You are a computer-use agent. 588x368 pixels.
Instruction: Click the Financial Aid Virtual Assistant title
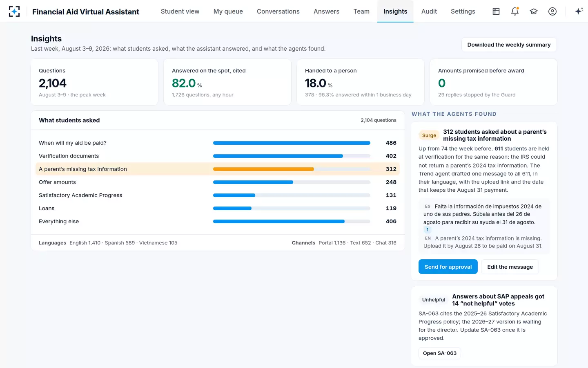tap(86, 11)
